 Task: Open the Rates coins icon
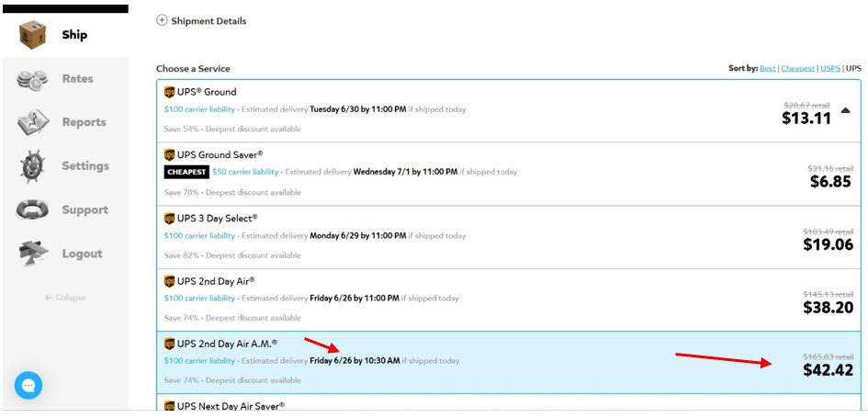tap(33, 79)
